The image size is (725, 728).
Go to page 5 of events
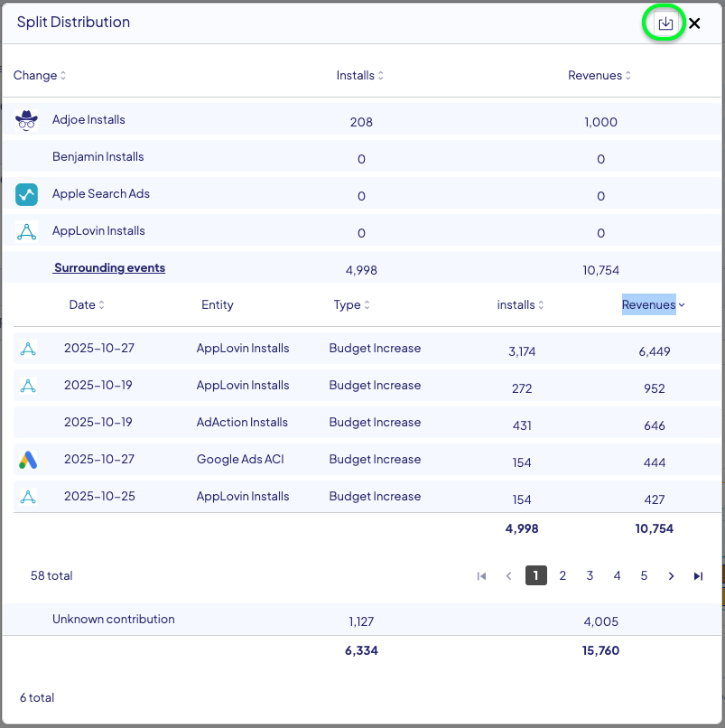[x=644, y=575]
